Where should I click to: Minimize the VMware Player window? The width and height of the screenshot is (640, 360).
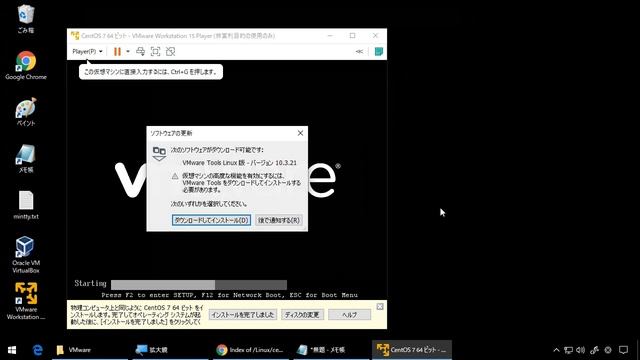(x=330, y=36)
